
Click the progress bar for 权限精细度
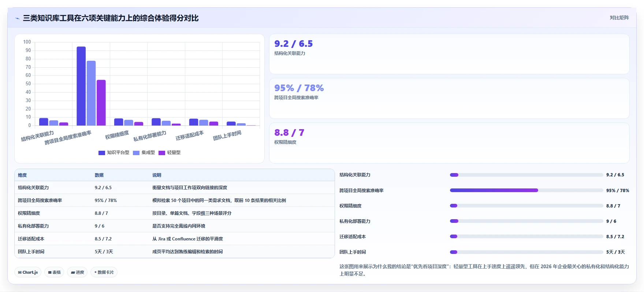pyautogui.click(x=526, y=206)
